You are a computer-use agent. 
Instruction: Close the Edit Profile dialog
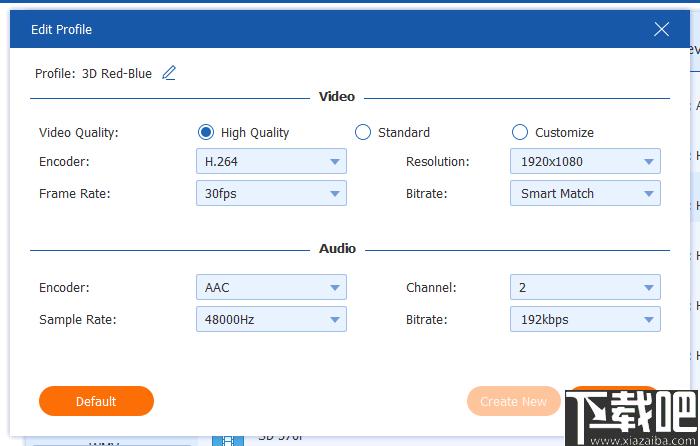coord(661,29)
